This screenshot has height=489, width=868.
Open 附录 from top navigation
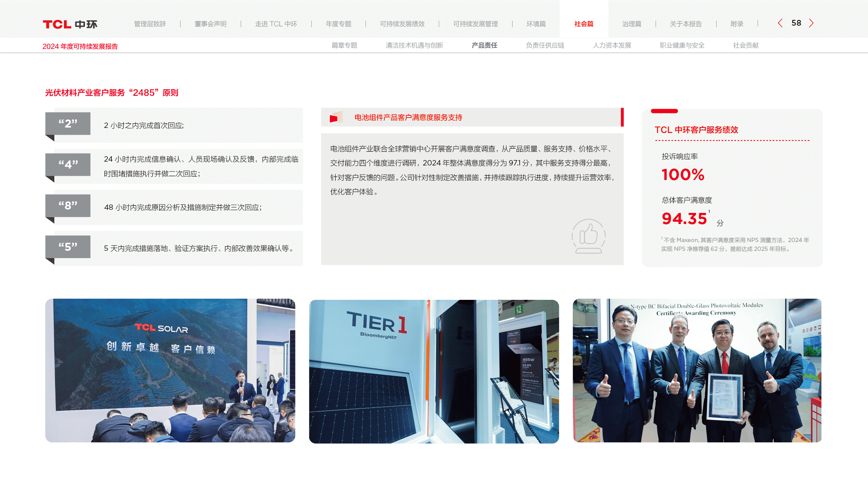coord(737,24)
